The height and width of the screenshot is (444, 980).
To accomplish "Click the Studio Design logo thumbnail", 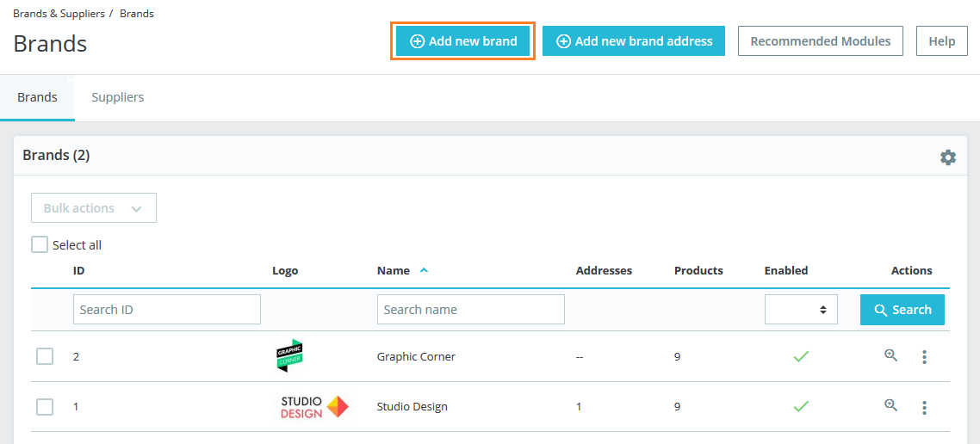I will 314,406.
